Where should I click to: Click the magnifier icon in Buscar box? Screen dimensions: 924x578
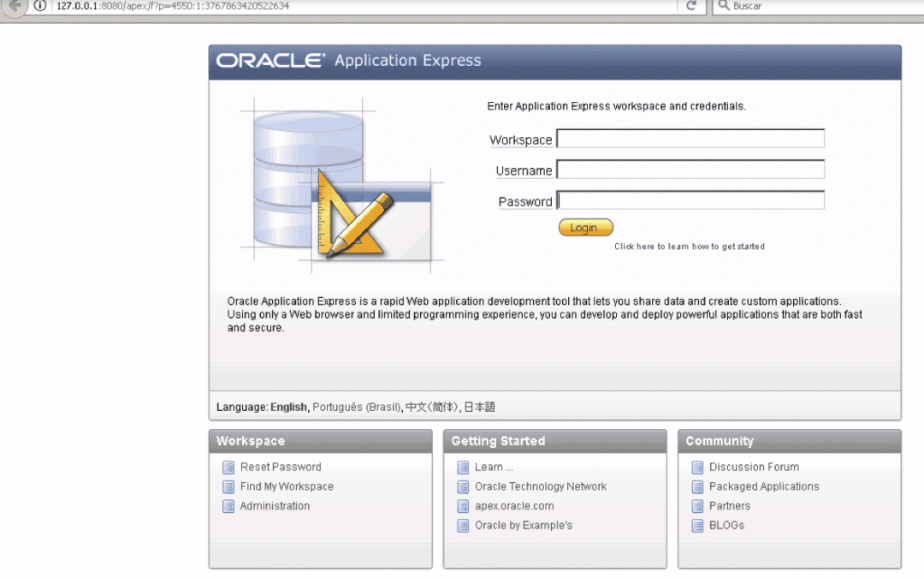click(x=724, y=6)
